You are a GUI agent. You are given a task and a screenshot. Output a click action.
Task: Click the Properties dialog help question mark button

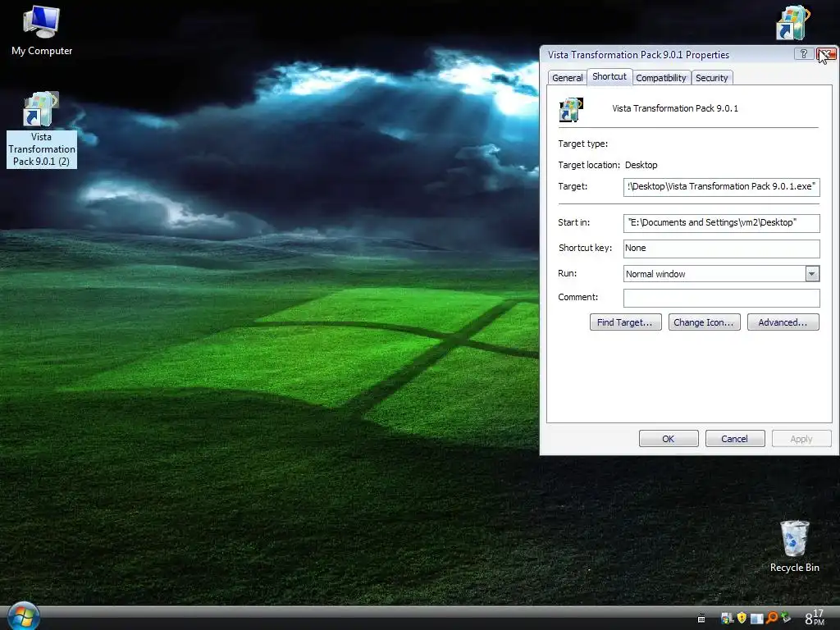click(804, 54)
